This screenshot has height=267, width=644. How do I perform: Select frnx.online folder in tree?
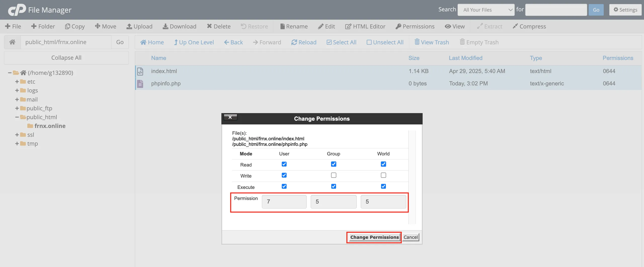[50, 126]
